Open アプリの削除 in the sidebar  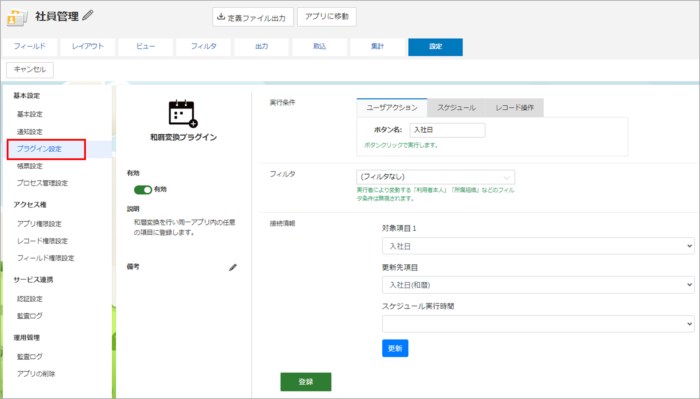point(36,374)
